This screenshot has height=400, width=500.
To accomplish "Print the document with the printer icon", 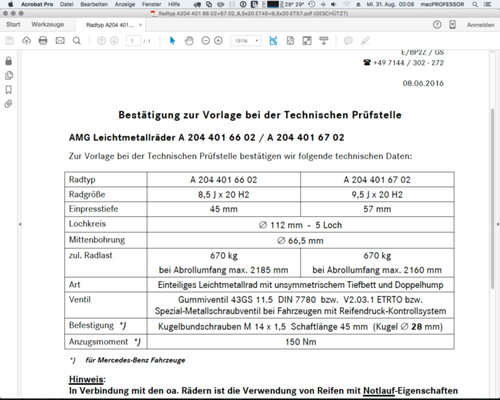I will click(x=43, y=41).
